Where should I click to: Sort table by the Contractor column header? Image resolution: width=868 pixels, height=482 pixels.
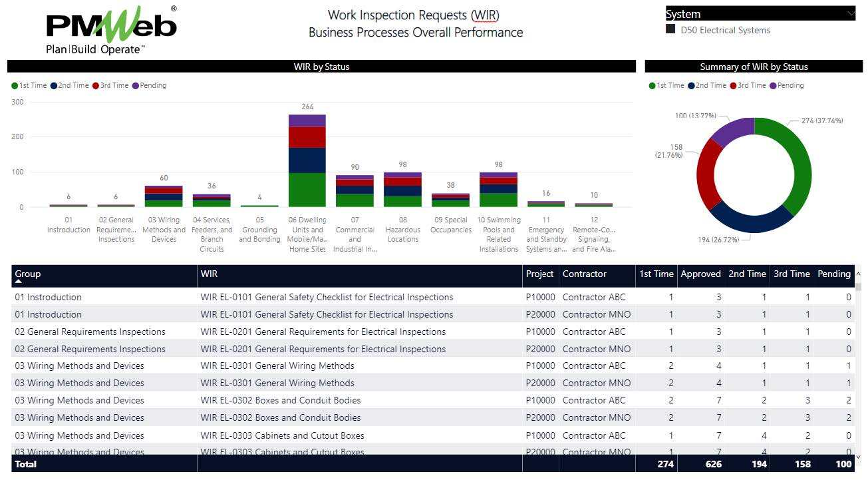coord(584,274)
